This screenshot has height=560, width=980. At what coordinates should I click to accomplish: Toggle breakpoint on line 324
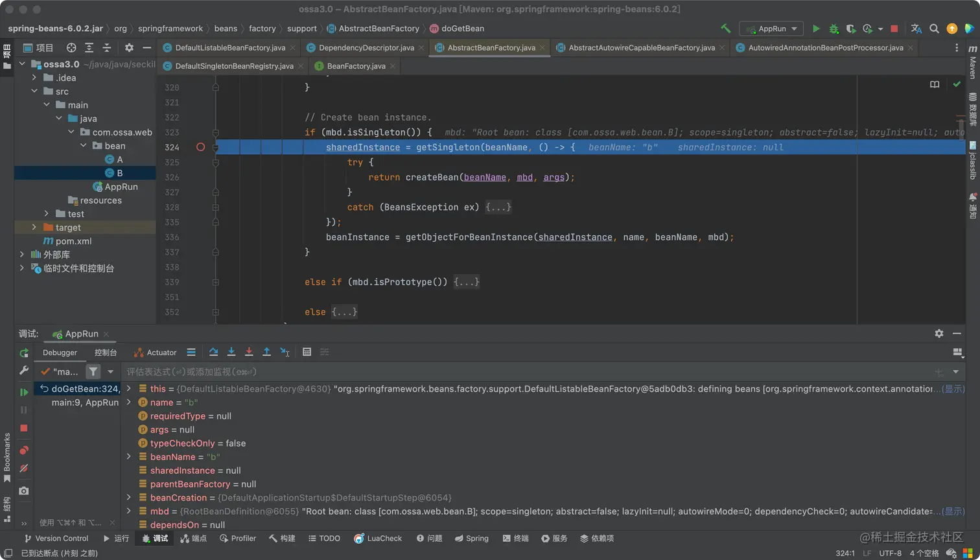point(200,147)
